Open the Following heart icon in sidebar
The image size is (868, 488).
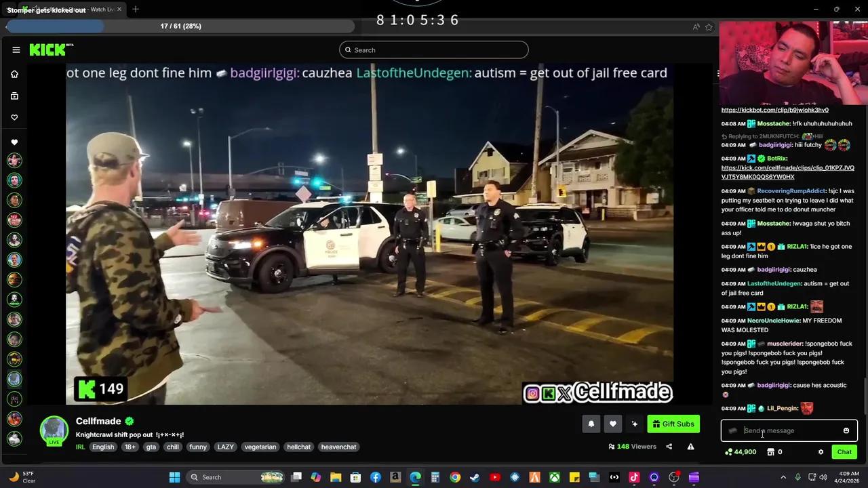tap(14, 117)
